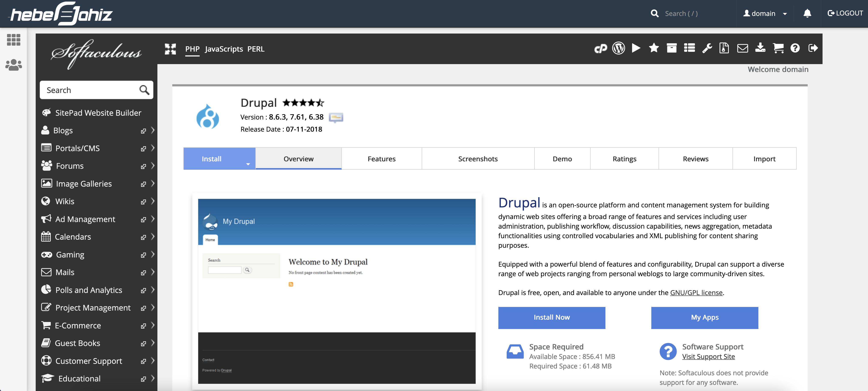Expand the Gaming category chevron
Screen dimensions: 868x391
pos(153,255)
